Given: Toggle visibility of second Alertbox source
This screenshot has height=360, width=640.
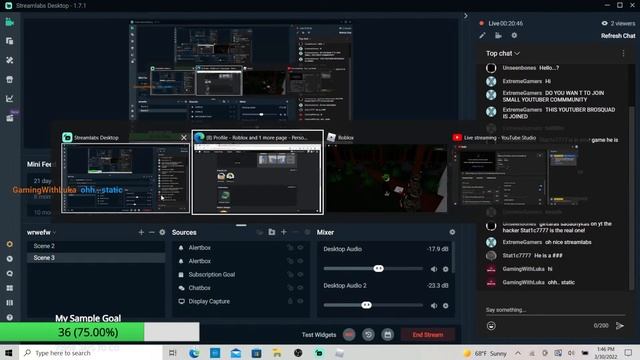Looking at the screenshot, I should point(300,261).
